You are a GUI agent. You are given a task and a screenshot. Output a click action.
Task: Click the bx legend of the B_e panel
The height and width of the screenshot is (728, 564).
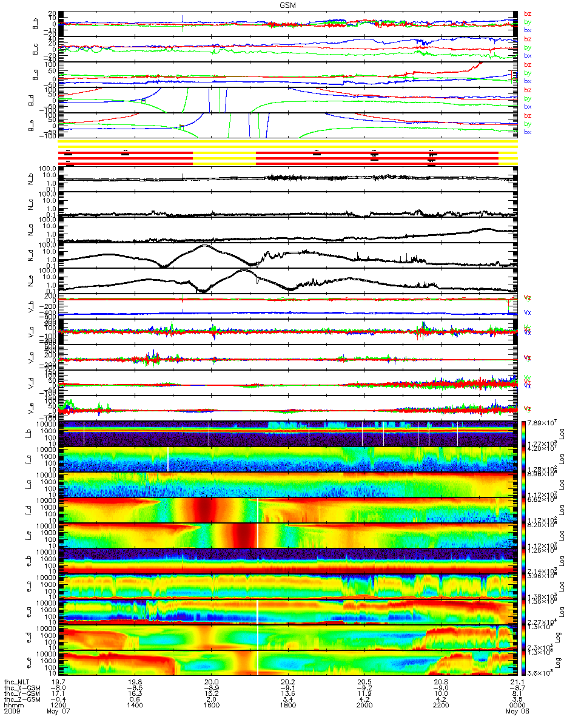pyautogui.click(x=527, y=132)
